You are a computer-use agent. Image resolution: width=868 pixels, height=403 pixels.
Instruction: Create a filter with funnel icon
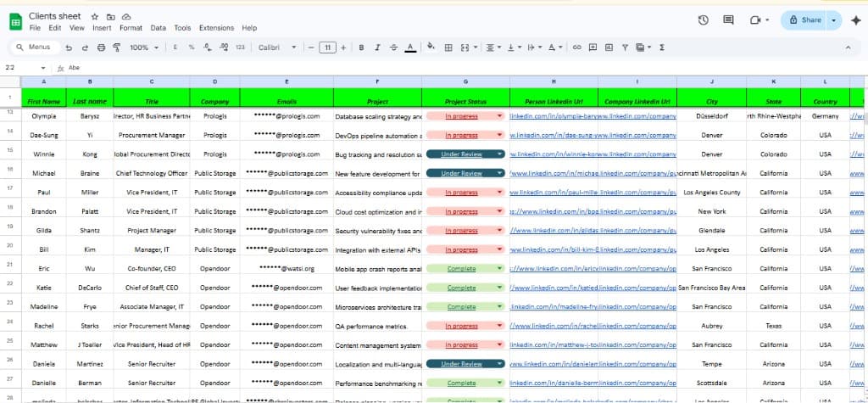click(x=625, y=48)
